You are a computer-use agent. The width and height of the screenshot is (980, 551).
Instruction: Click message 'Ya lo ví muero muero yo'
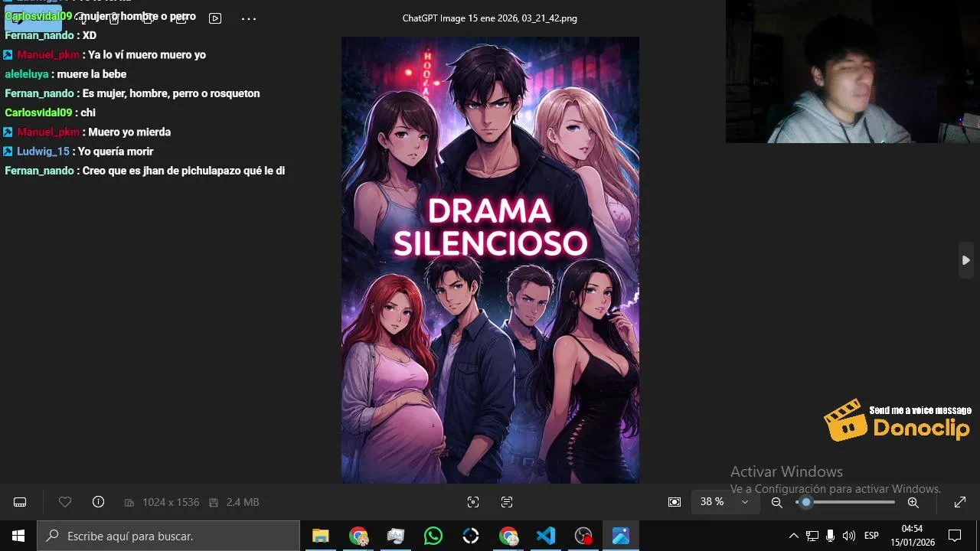(x=147, y=54)
